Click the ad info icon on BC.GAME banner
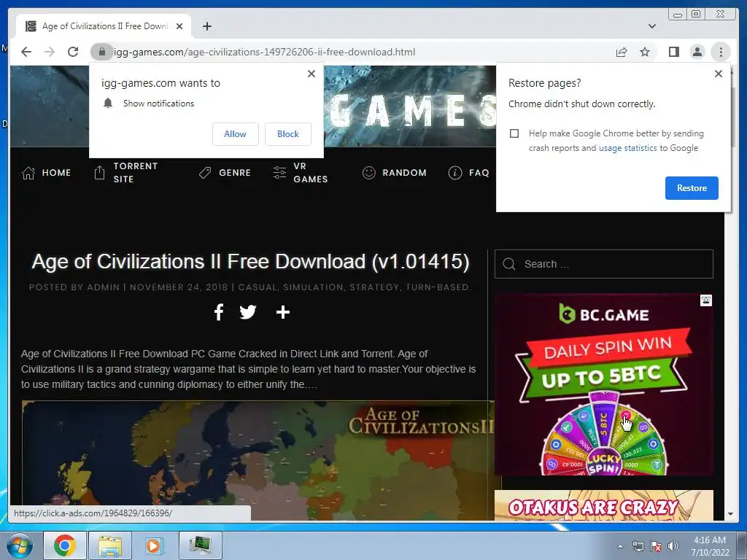This screenshot has width=747, height=560. (706, 300)
